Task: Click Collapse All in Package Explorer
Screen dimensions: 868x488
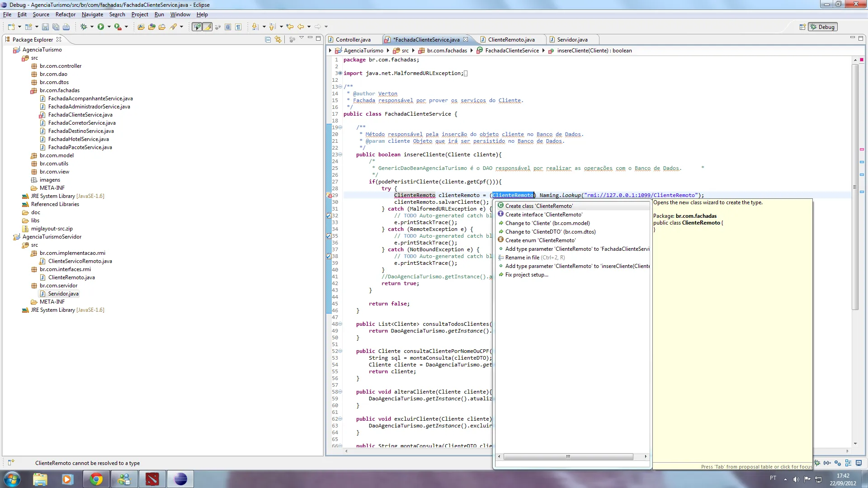Action: [x=268, y=40]
